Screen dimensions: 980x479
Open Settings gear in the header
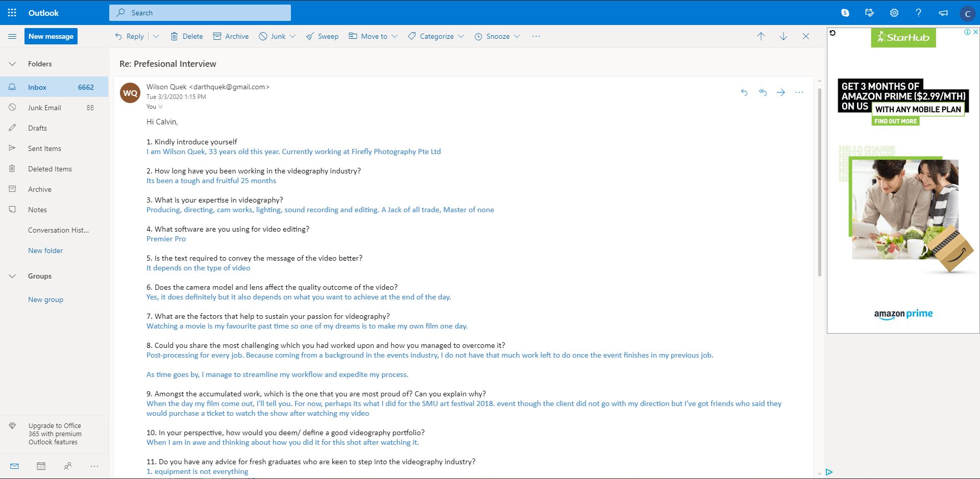pos(894,13)
